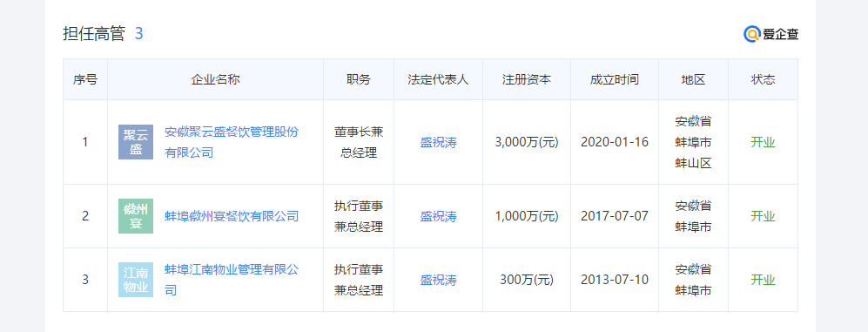This screenshot has width=868, height=332.
Task: Click the count 3 beside 担任高管
Action: point(139,34)
